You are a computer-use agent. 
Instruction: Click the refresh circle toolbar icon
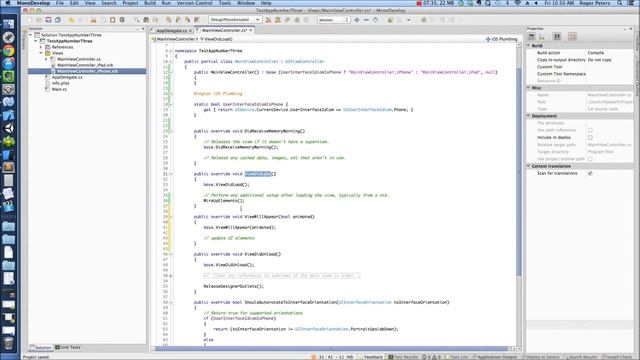click(376, 20)
